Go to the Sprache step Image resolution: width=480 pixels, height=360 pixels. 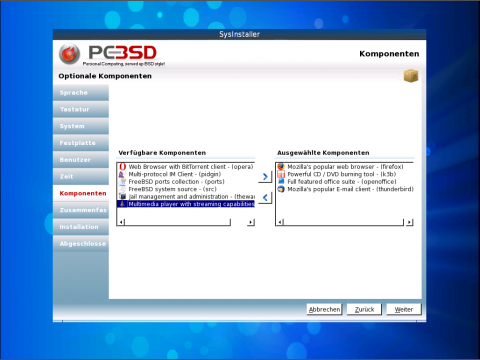[x=81, y=92]
